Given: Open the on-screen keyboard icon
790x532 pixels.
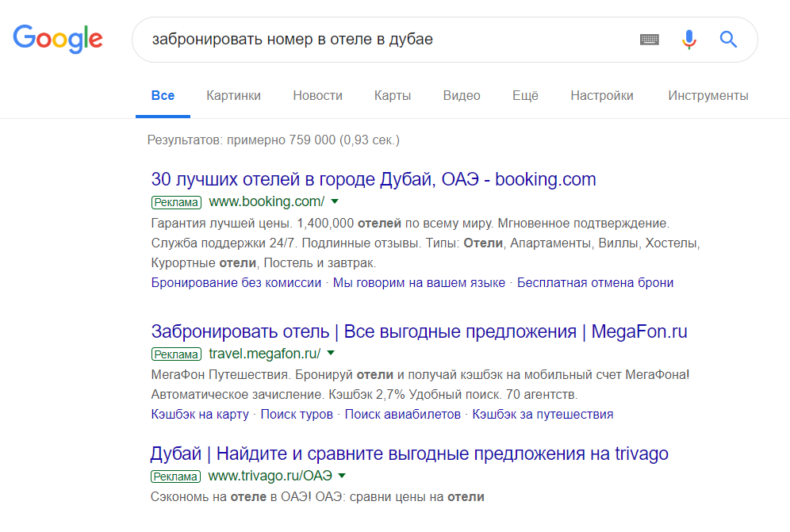Looking at the screenshot, I should 650,40.
